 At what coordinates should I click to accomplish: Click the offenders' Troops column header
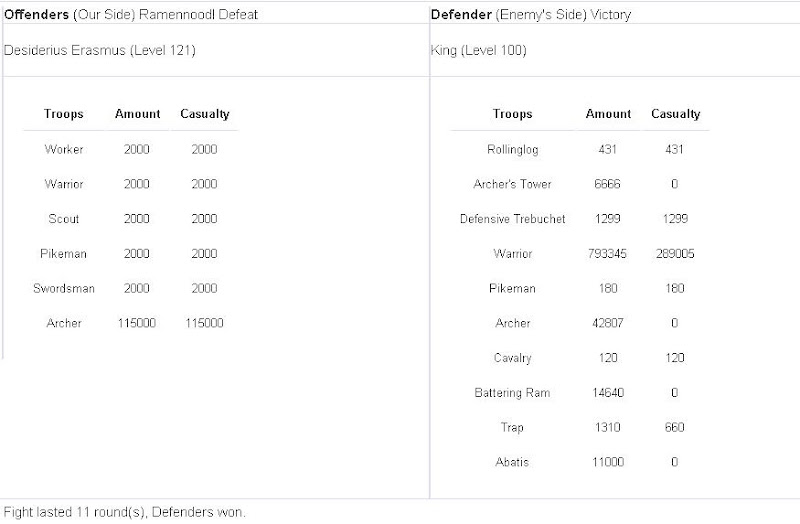[x=64, y=115]
